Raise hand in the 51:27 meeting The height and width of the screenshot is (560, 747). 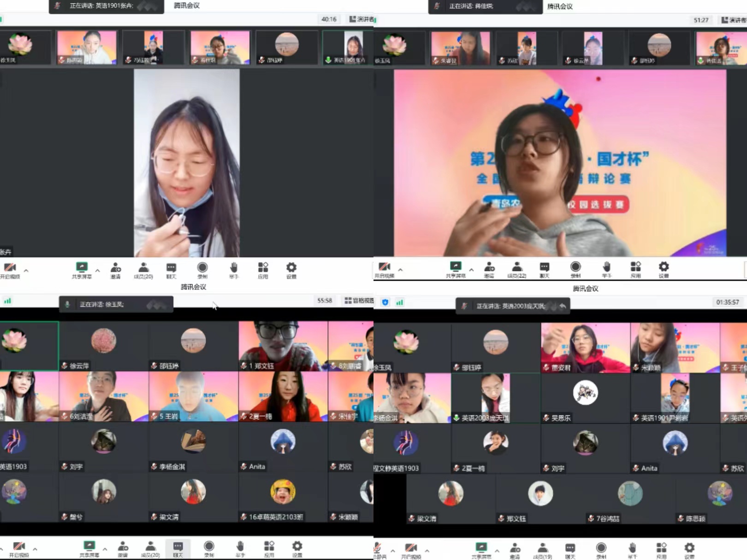[x=606, y=270]
